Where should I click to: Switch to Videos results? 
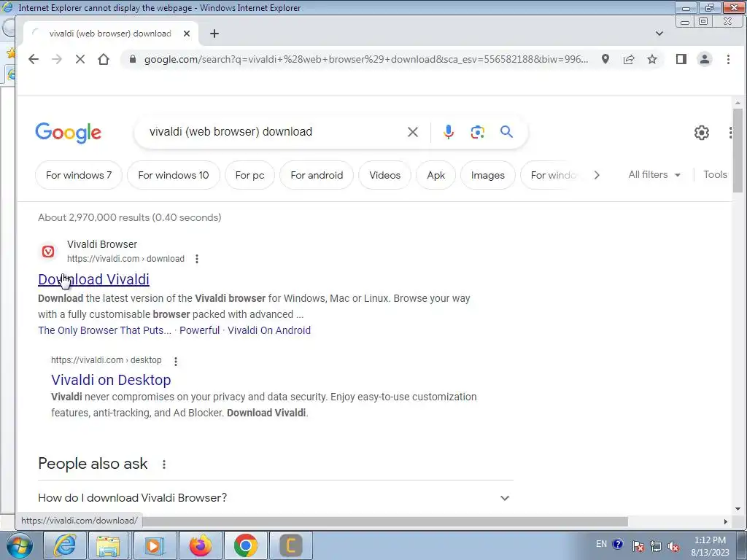pos(384,175)
